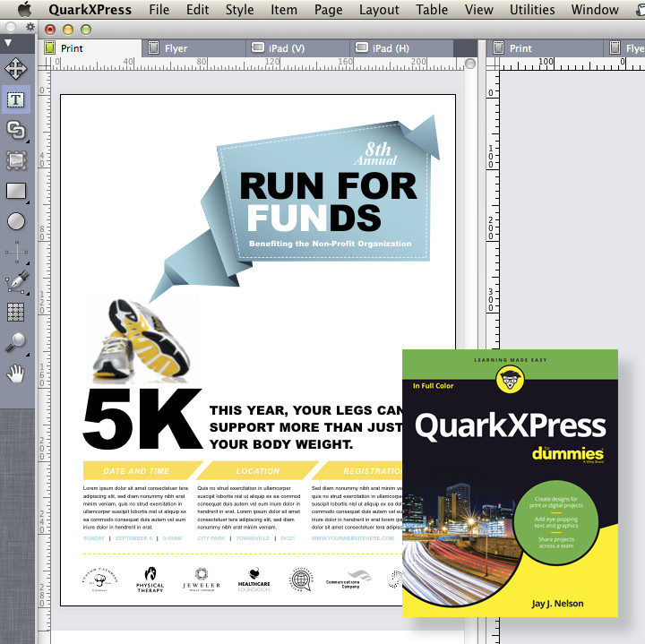The width and height of the screenshot is (645, 644).
Task: Select the Text Linking tool
Action: click(15, 130)
